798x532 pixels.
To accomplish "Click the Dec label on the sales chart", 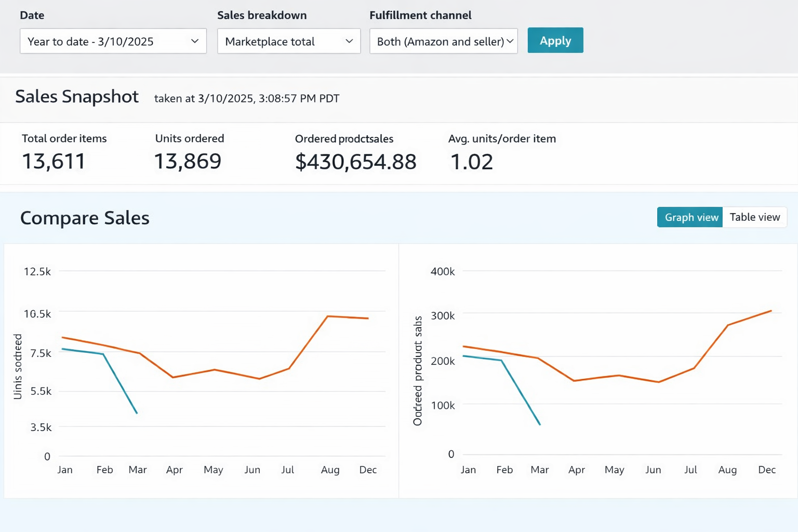I will 766,469.
